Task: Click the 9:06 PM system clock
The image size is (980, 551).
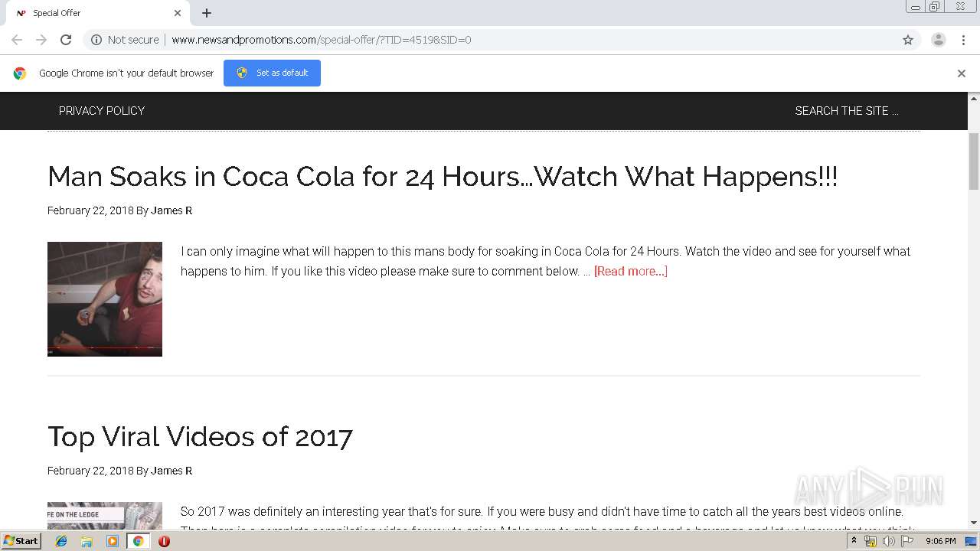Action: pyautogui.click(x=940, y=541)
